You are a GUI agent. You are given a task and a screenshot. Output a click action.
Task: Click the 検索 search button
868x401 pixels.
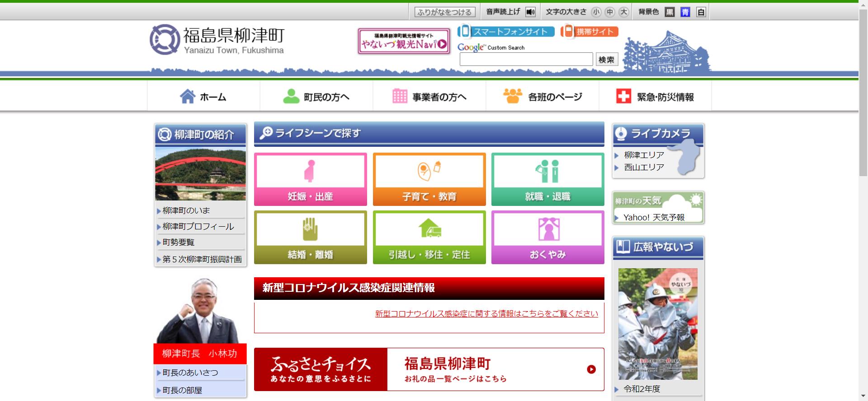pyautogui.click(x=607, y=59)
